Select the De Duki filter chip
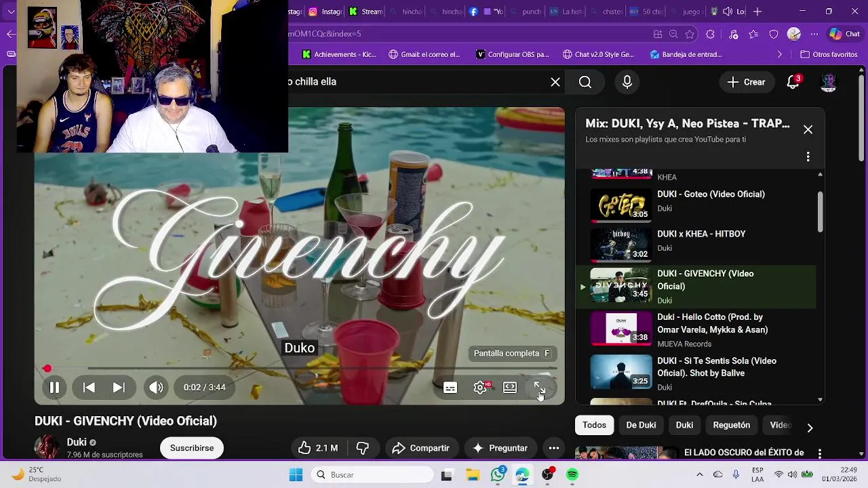Image resolution: width=868 pixels, height=488 pixels. pyautogui.click(x=641, y=425)
